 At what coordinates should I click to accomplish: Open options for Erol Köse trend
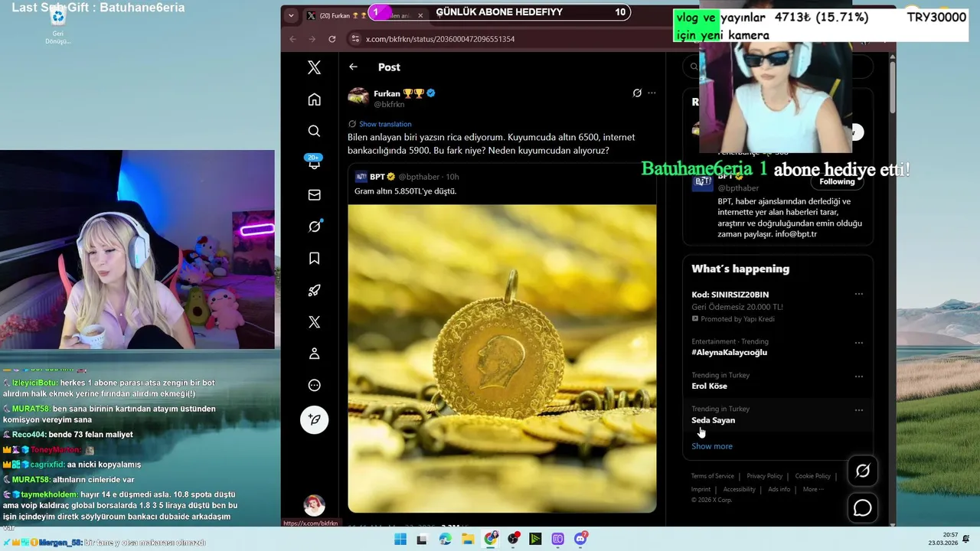(859, 377)
